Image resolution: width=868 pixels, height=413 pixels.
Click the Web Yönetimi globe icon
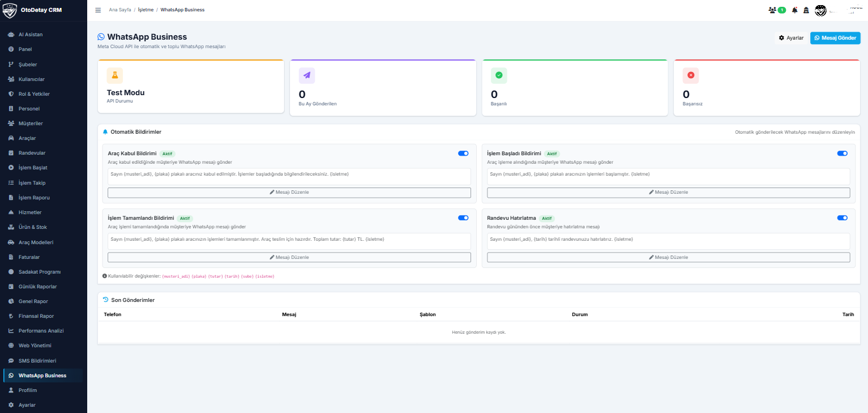pyautogui.click(x=11, y=346)
